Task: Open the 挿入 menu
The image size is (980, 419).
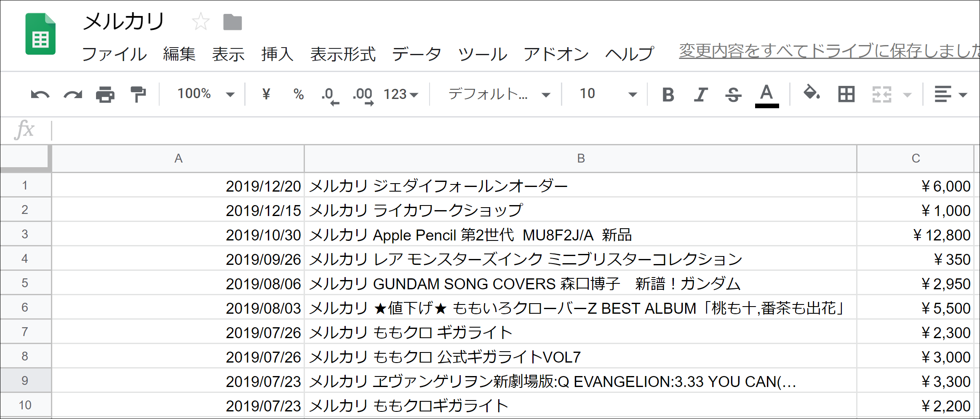Action: (277, 54)
